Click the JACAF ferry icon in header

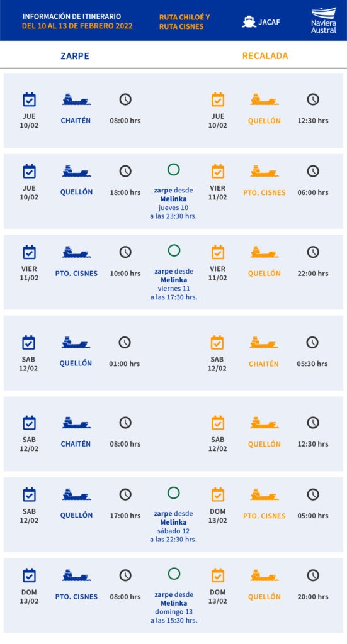249,22
